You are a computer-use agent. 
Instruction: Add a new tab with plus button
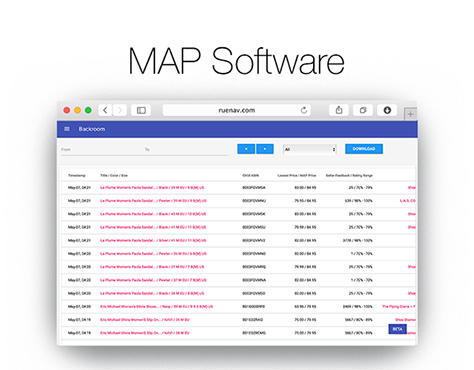411,114
